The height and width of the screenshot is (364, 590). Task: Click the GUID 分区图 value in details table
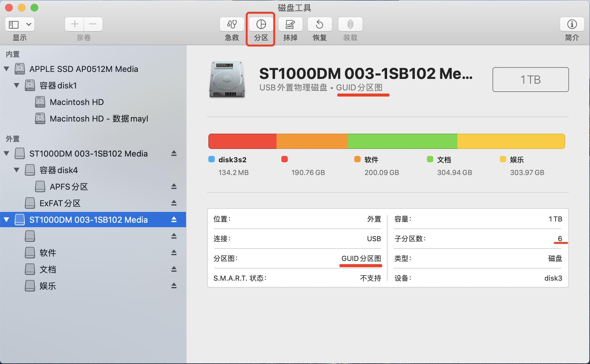(x=361, y=258)
